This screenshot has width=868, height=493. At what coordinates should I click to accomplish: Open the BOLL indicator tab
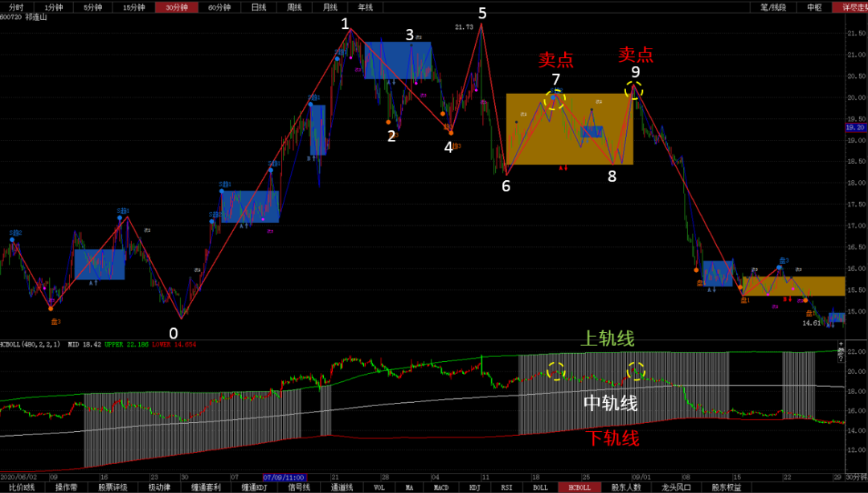[540, 487]
